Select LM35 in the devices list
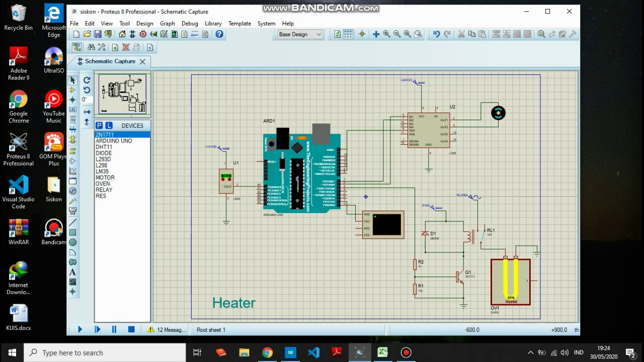Image resolution: width=644 pixels, height=362 pixels. tap(122, 171)
